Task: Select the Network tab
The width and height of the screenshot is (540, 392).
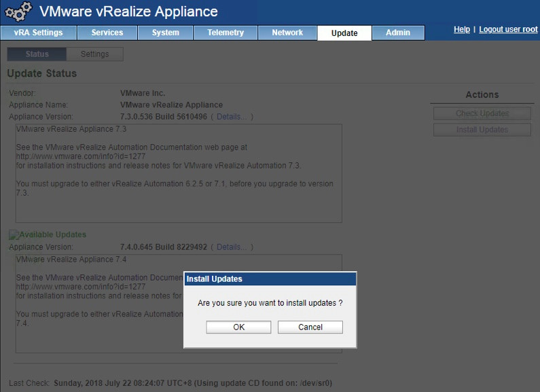Action: [287, 33]
